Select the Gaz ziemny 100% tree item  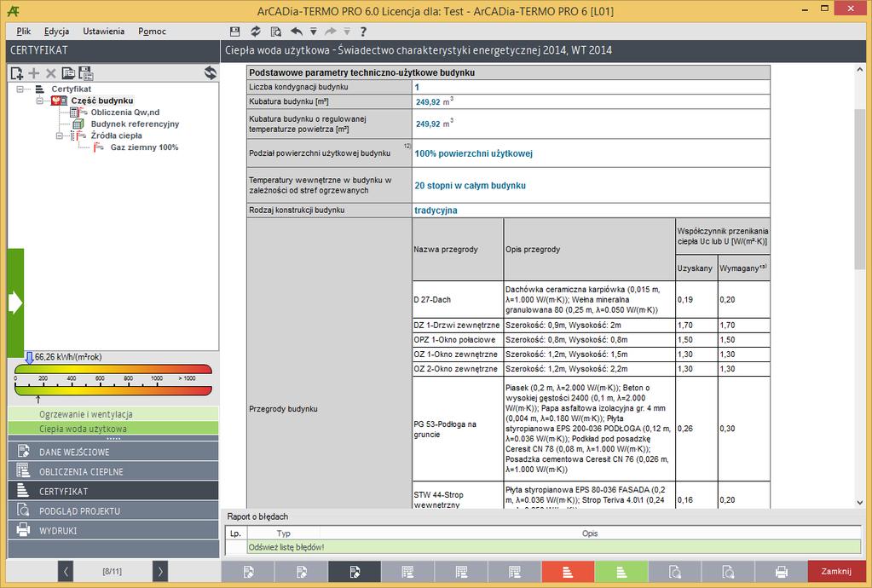coord(145,147)
